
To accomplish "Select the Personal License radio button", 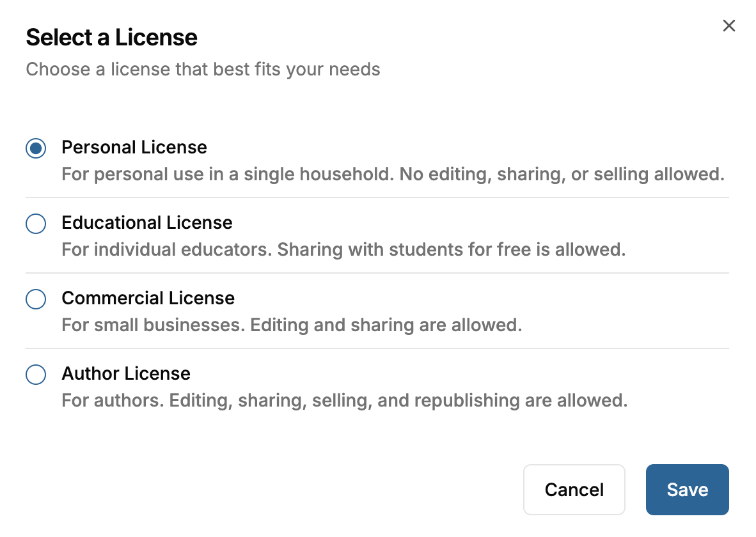I will (x=36, y=148).
